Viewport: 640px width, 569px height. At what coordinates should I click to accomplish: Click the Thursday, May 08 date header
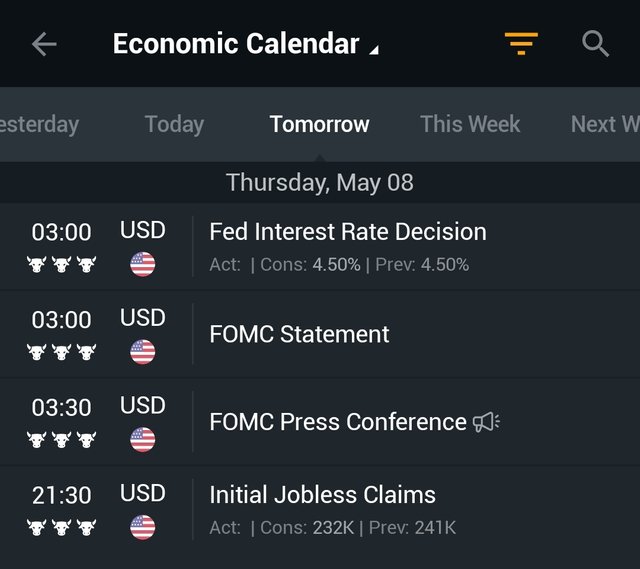[320, 182]
